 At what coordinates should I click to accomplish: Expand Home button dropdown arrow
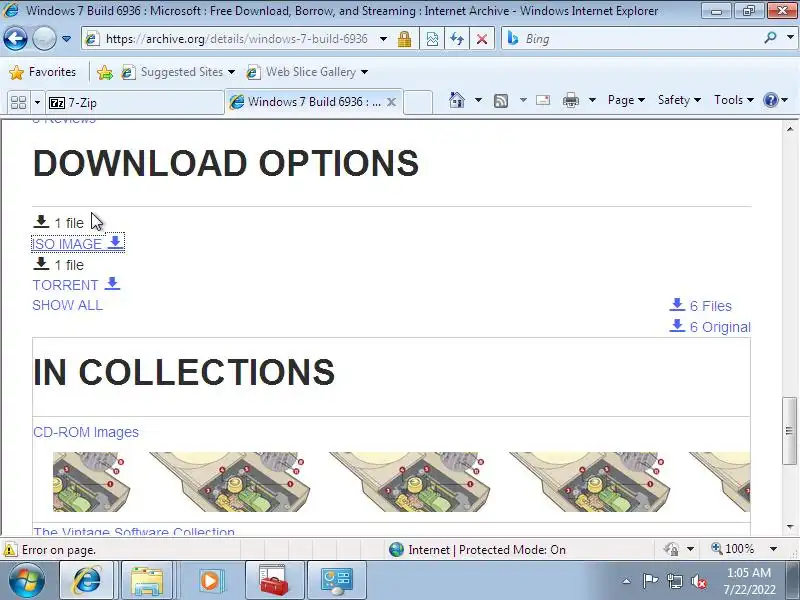click(478, 100)
